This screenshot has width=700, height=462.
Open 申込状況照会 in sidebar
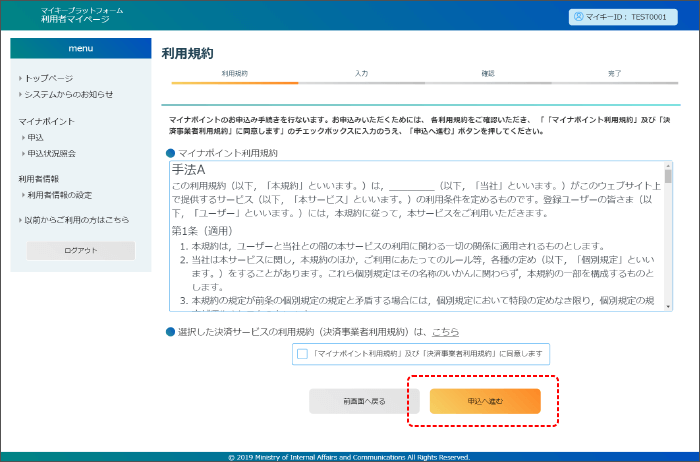(x=51, y=154)
